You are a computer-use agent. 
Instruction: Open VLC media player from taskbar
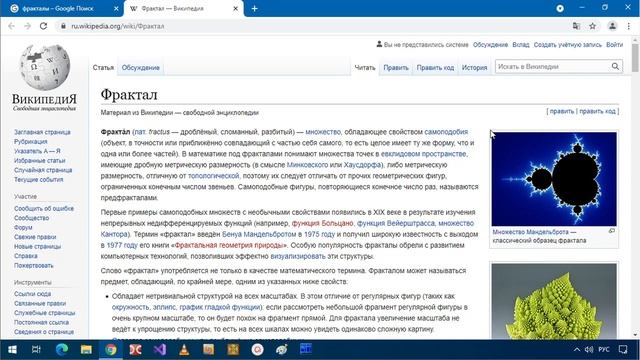pyautogui.click(x=184, y=350)
